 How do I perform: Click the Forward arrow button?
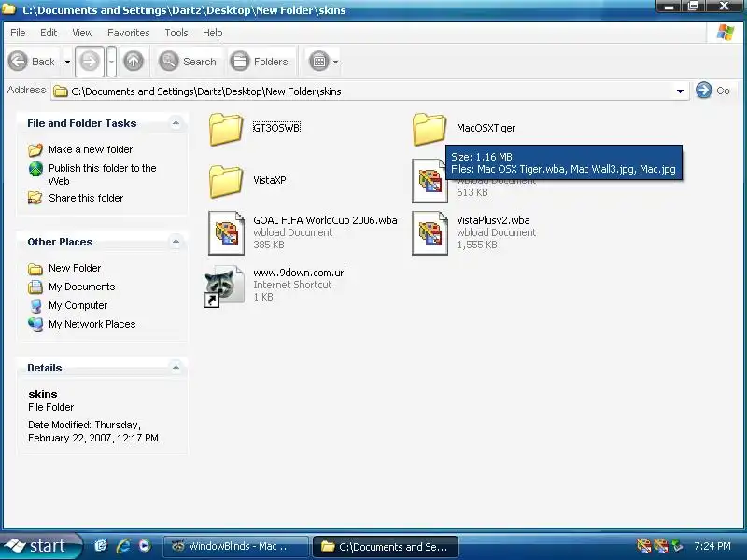[89, 62]
